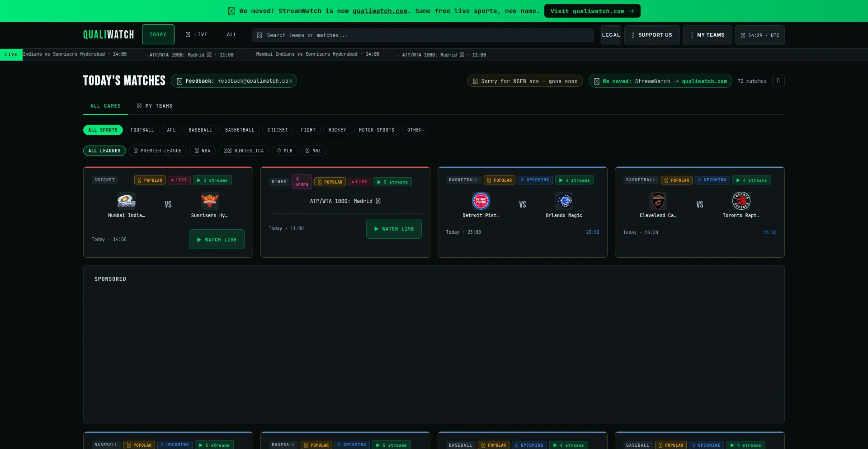Select the Orlando Magic team logo
Image resolution: width=868 pixels, height=449 pixels.
coord(564,200)
